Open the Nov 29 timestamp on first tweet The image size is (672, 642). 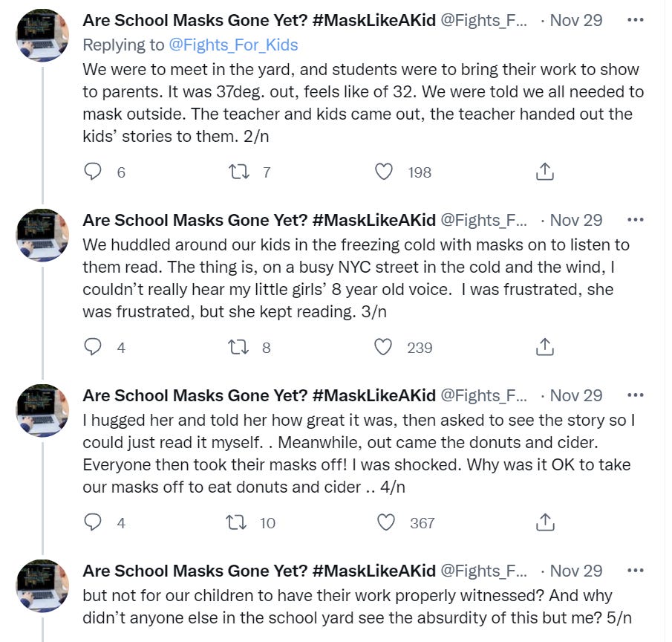click(x=575, y=20)
